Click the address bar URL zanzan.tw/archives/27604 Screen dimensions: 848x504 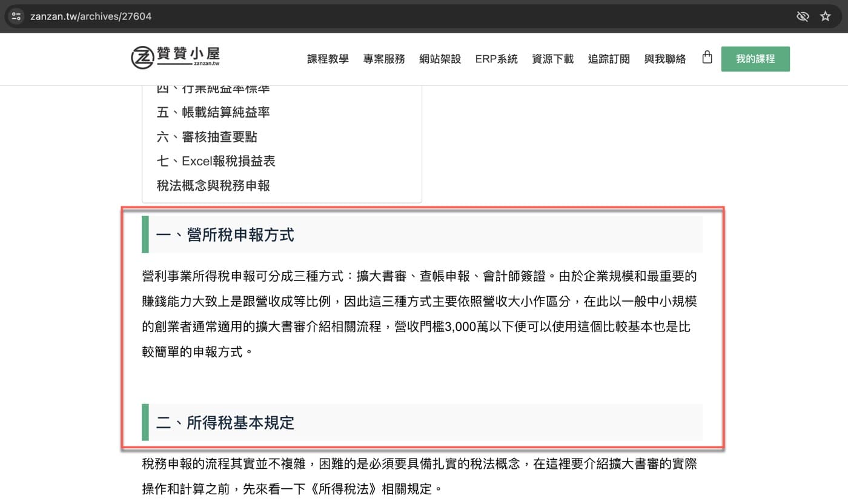click(x=91, y=16)
